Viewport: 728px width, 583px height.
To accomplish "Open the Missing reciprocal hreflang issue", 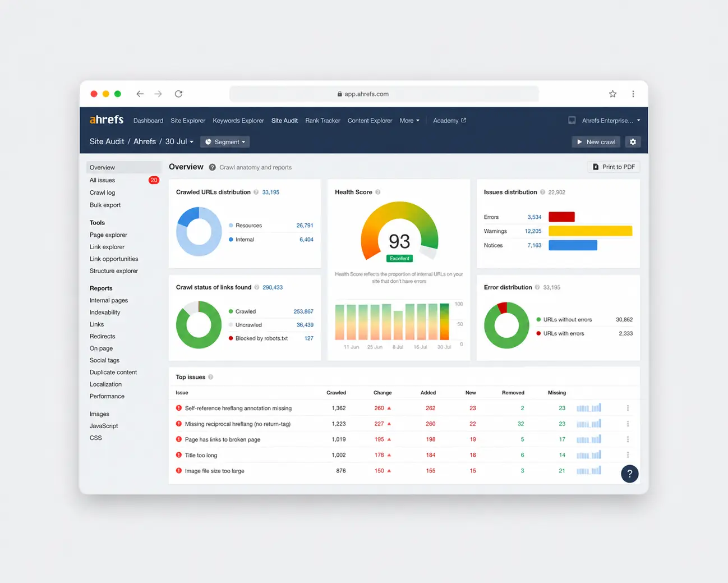I will (x=238, y=424).
